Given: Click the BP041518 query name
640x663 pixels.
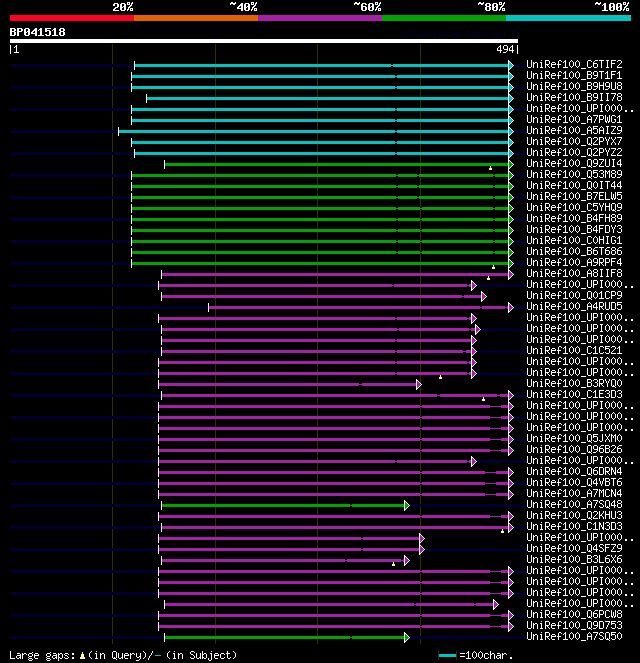Looking at the screenshot, I should pos(38,32).
